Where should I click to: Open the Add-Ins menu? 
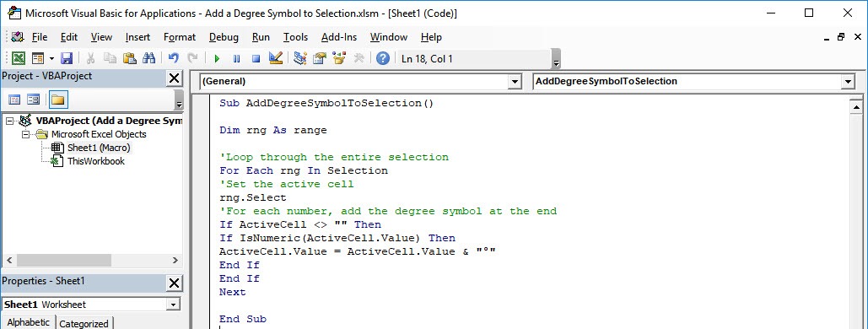(339, 37)
